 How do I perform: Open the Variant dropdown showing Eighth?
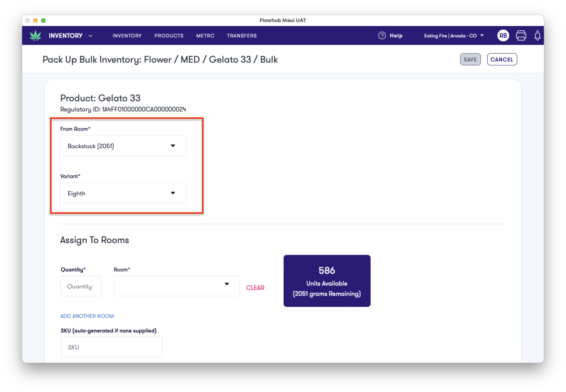pyautogui.click(x=123, y=193)
